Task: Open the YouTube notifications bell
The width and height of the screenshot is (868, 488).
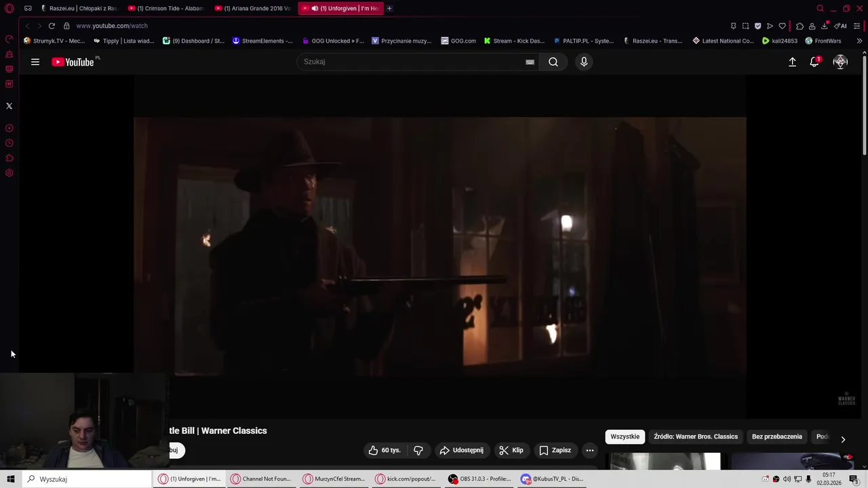Action: click(815, 62)
